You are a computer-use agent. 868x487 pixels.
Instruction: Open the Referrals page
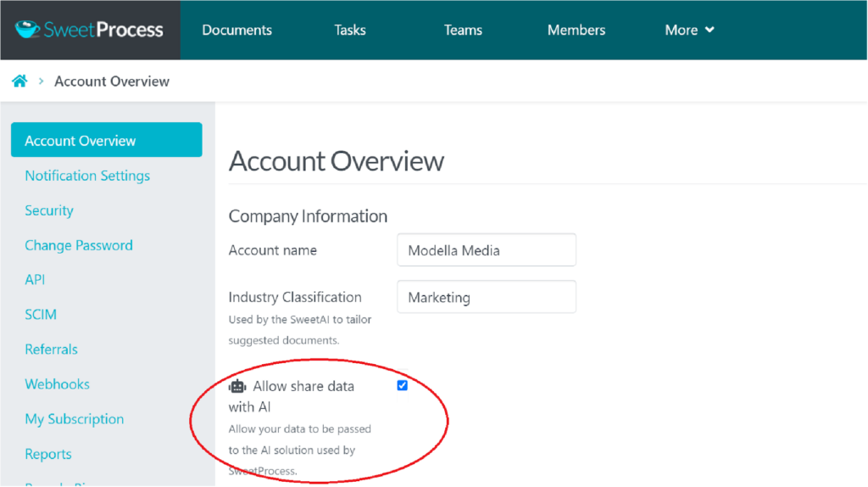(51, 350)
